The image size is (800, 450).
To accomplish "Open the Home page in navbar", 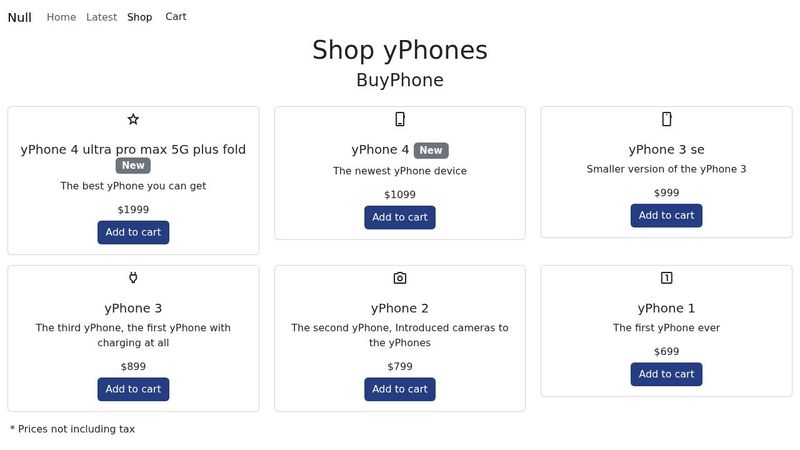I will (61, 17).
